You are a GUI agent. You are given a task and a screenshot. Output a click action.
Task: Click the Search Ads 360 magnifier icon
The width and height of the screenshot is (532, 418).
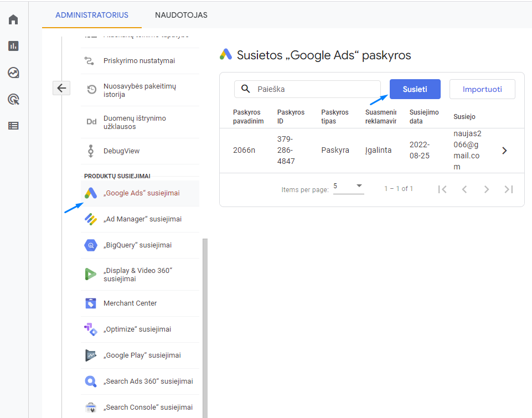pos(91,381)
